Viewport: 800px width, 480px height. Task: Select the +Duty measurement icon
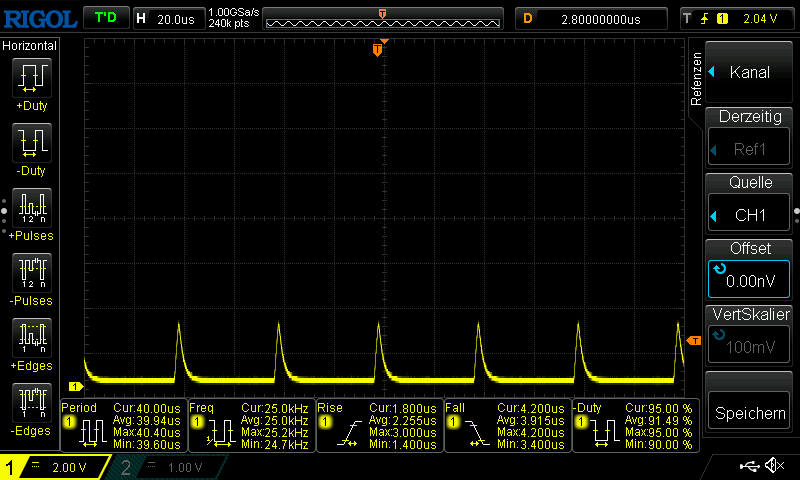point(30,78)
